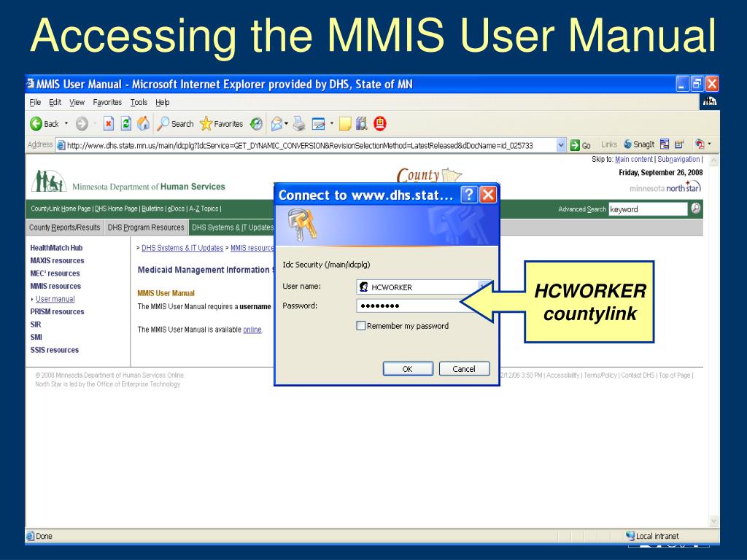The width and height of the screenshot is (747, 560).
Task: Open the Edit page dropdown arrow
Action: tap(332, 124)
